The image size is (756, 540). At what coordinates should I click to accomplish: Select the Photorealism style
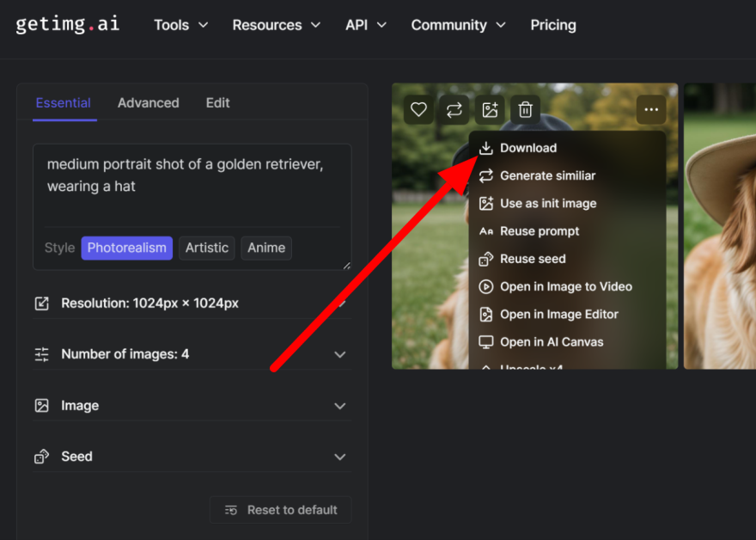tap(127, 248)
